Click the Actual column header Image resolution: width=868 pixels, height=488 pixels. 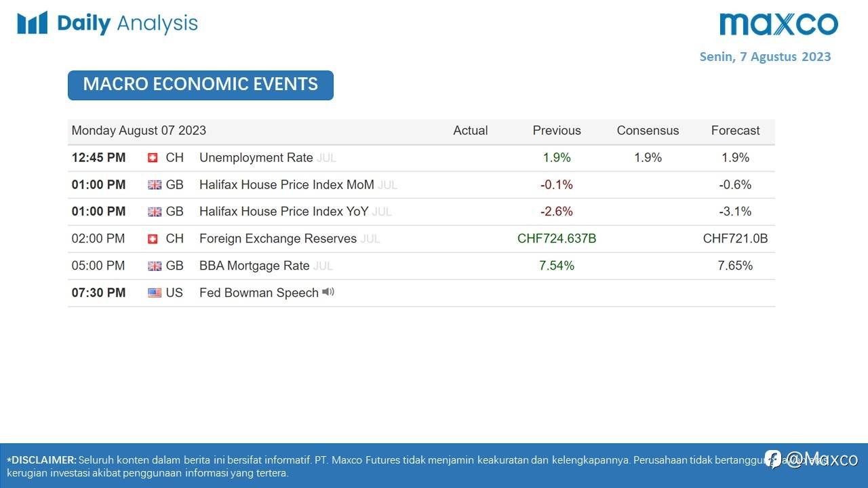coord(470,131)
